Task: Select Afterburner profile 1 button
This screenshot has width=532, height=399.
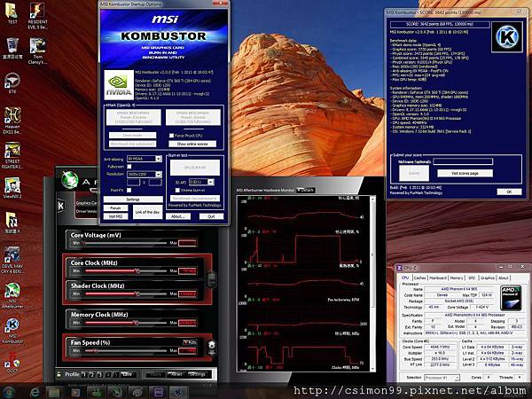Action: [84, 374]
